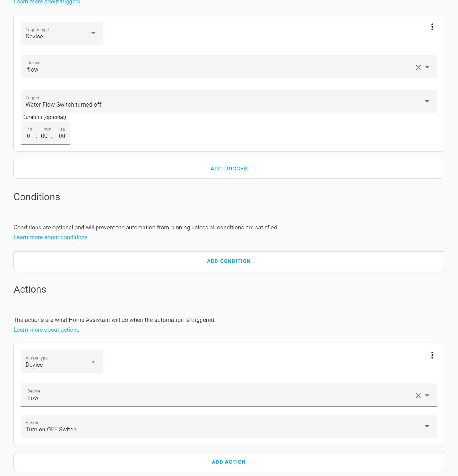This screenshot has height=476, width=458.
Task: Click the ADD TRIGGER button
Action: click(x=229, y=169)
